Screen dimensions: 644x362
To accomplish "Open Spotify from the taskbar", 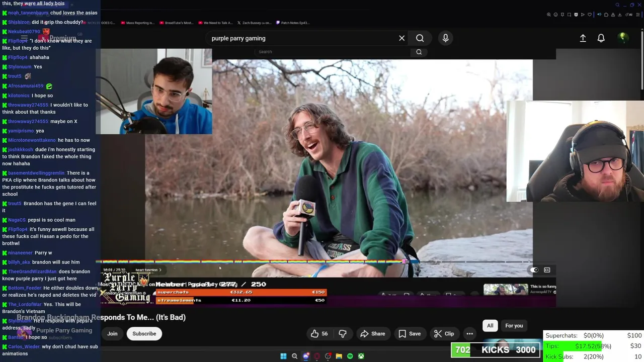I will [350, 356].
